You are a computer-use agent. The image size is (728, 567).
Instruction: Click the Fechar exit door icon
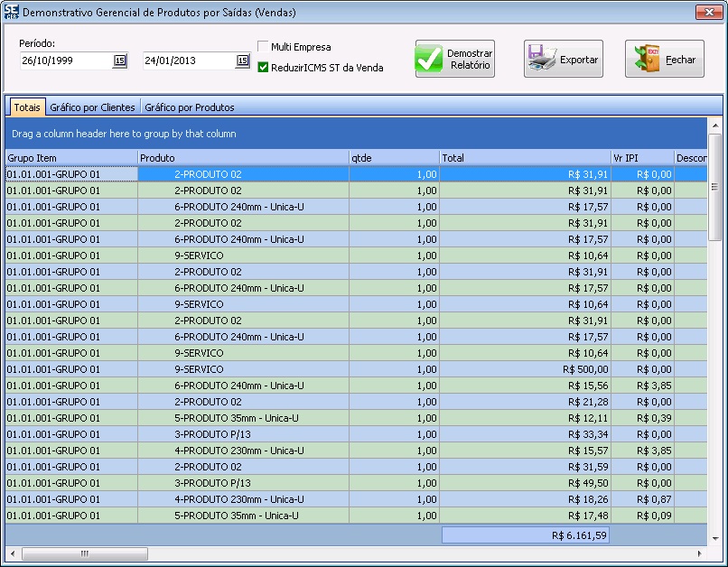point(645,60)
